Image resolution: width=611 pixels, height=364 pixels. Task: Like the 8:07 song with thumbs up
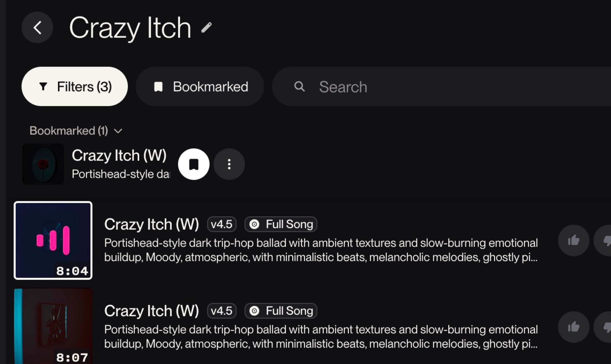pos(574,327)
